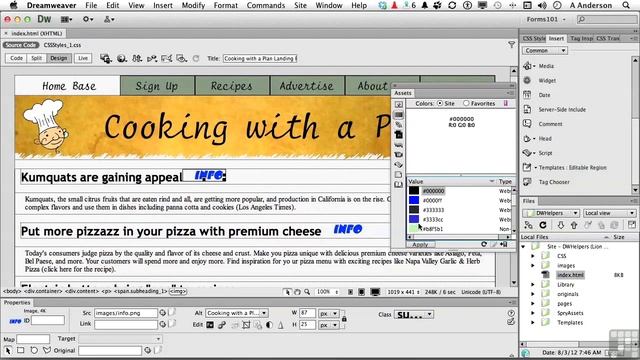Image resolution: width=640 pixels, height=360 pixels.
Task: Select the #0000ff color swatch
Action: point(414,200)
